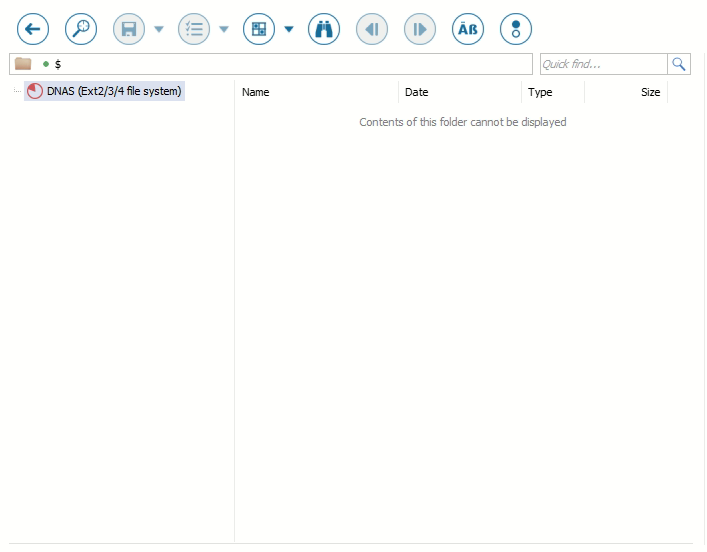707x552 pixels.
Task: Sort by the Date column header
Action: point(416,92)
